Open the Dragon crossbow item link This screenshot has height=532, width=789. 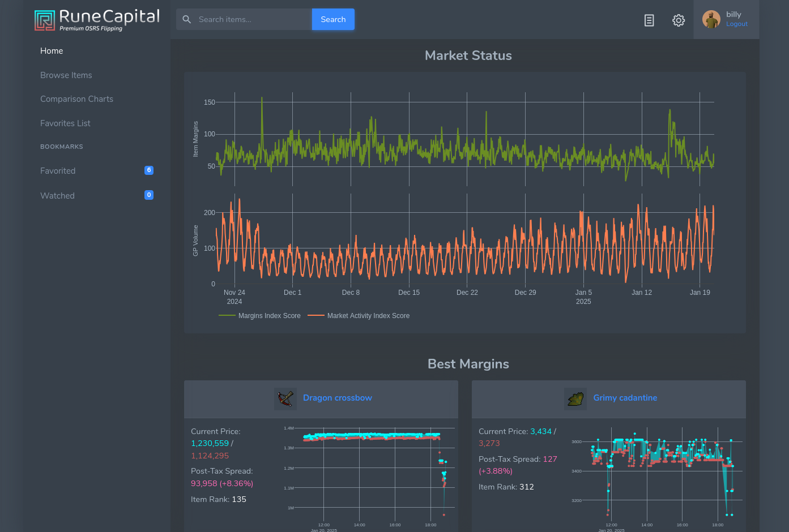(338, 398)
